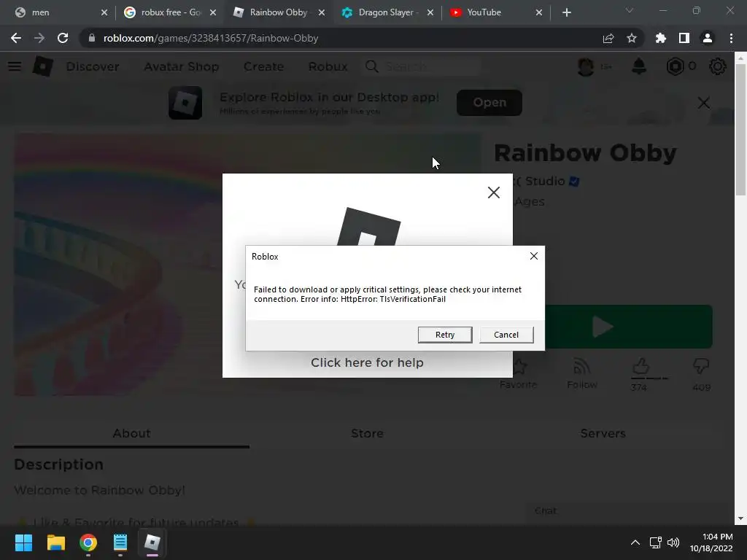This screenshot has width=747, height=560.
Task: Close the YouTube tab
Action: pyautogui.click(x=539, y=12)
